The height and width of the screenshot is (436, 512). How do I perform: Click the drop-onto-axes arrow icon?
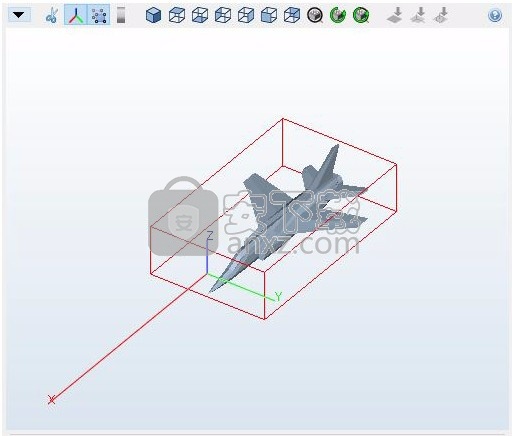pyautogui.click(x=418, y=15)
